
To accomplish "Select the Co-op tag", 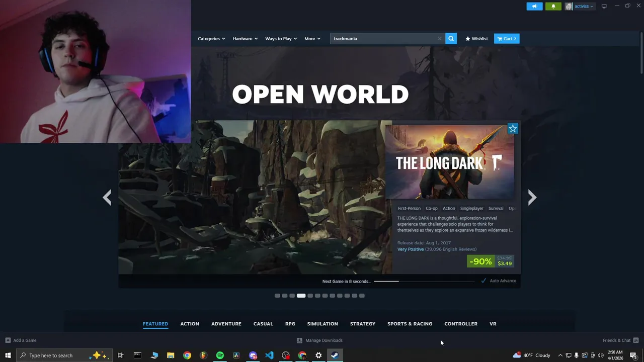I will point(432,208).
